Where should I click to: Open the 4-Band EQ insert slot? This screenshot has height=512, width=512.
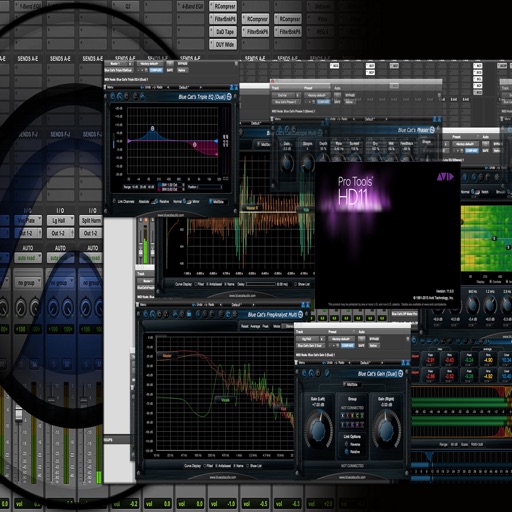[190, 6]
